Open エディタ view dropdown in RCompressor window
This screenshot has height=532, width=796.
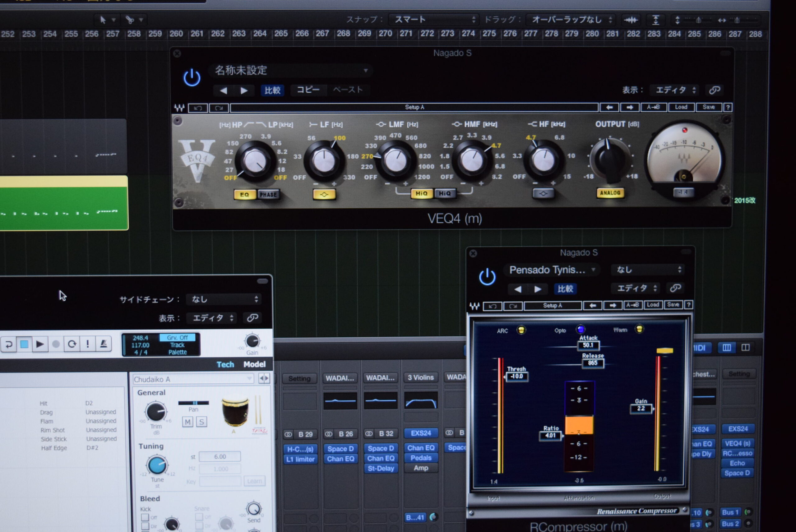636,289
